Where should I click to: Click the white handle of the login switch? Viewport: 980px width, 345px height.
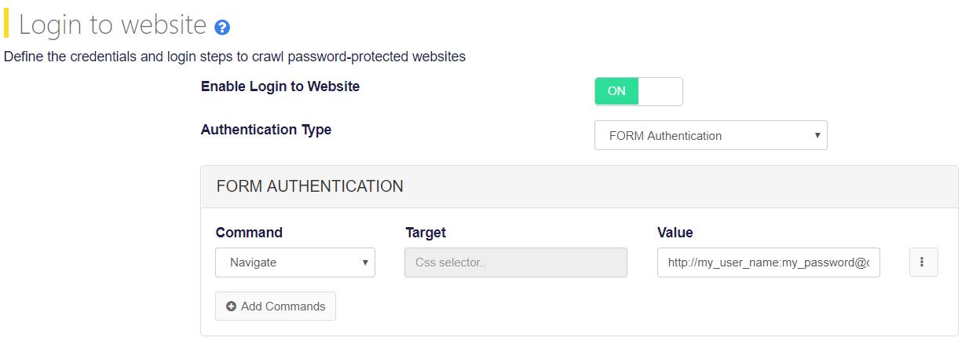pos(660,91)
